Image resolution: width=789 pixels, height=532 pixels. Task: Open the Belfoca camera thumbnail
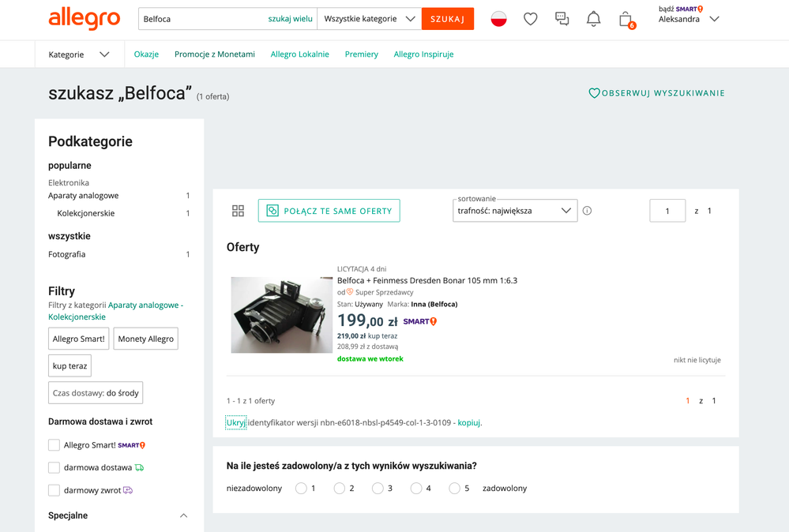(281, 314)
